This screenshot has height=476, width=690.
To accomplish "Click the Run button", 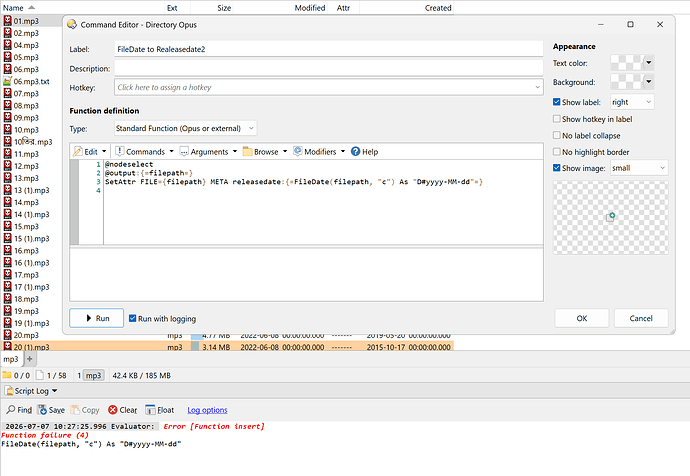I will tap(96, 318).
